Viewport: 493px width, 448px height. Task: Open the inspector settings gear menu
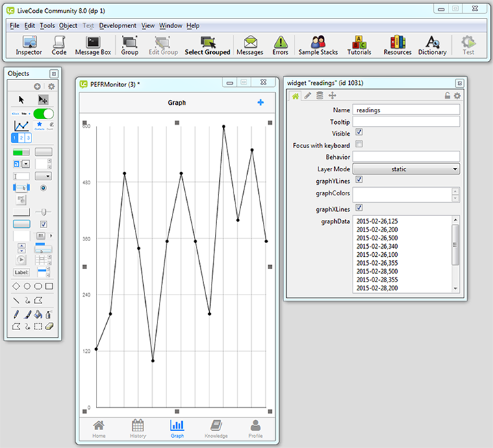[457, 96]
